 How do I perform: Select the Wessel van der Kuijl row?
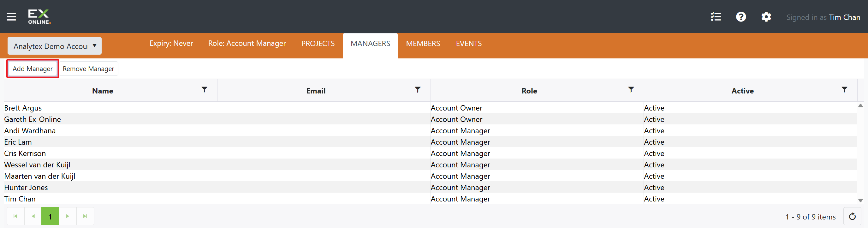coord(430,165)
